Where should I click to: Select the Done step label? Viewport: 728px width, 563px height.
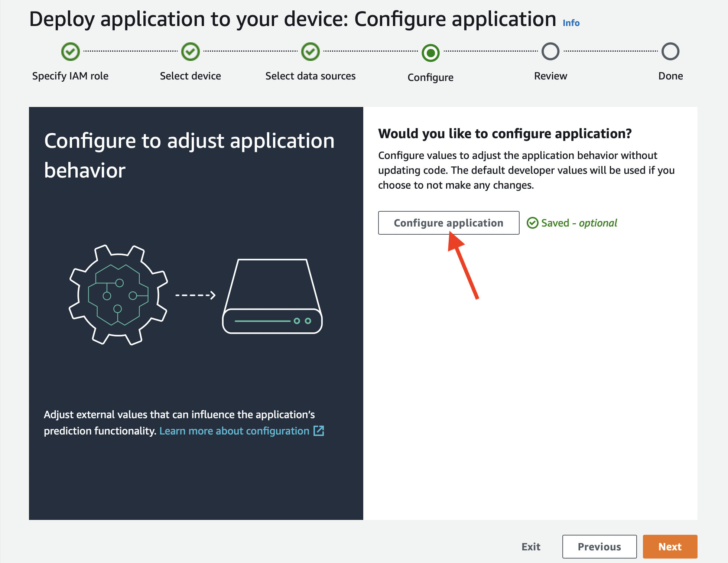(670, 76)
